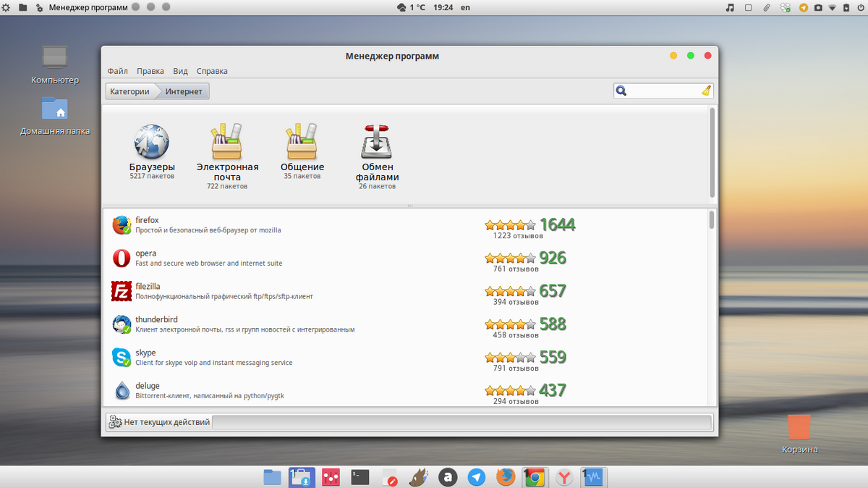Click the filezilla application icon in list
Screen dimensions: 868x488
click(122, 291)
